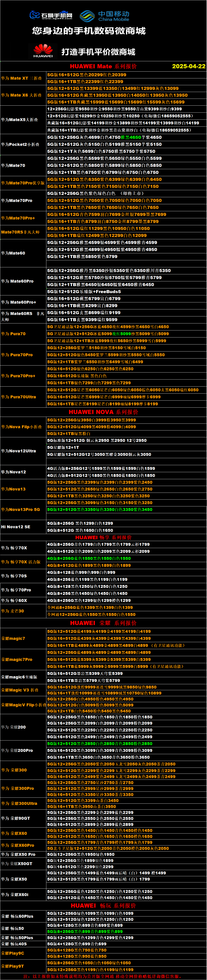
Task: Click the 华为 Mate X6 大折叠 row label
Action: pos(21,95)
